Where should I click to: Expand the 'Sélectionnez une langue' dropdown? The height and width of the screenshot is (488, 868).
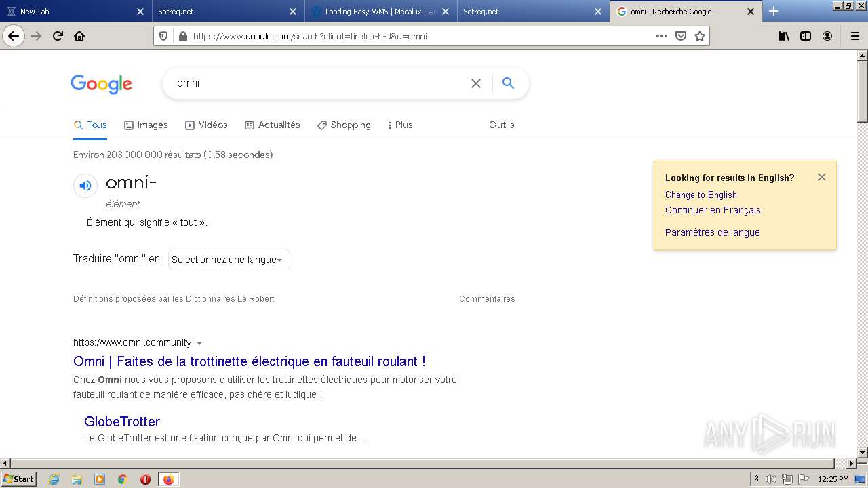pos(229,260)
